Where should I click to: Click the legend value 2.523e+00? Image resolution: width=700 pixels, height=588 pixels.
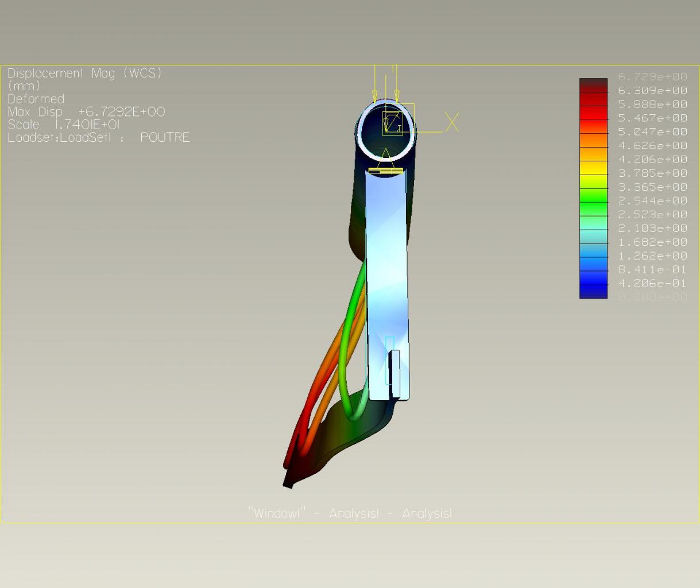(x=652, y=214)
